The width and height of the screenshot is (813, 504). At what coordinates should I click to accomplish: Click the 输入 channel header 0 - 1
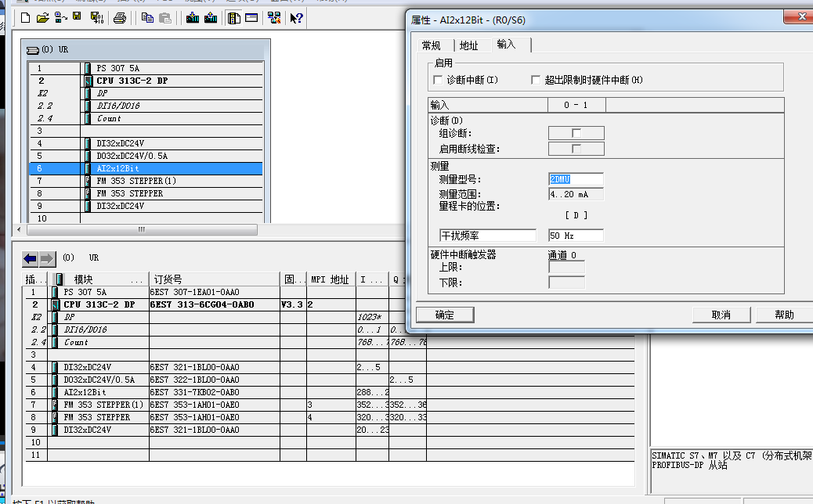click(x=576, y=105)
